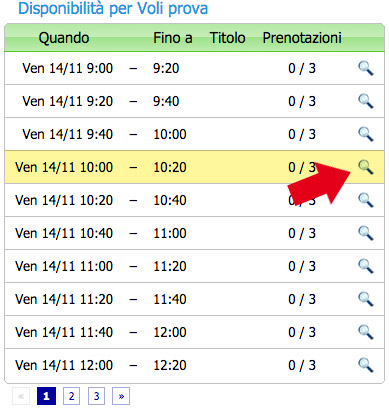This screenshot has height=411, width=389.
Task: Open details for the 9:00 slot magnifier
Action: [366, 68]
